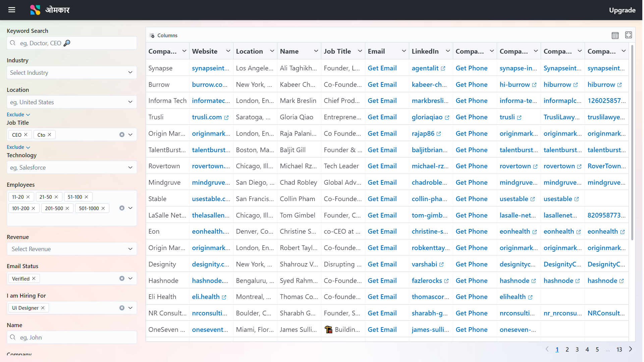Open usestable company LinkedIn link
This screenshot has height=362, width=644.
click(x=517, y=199)
